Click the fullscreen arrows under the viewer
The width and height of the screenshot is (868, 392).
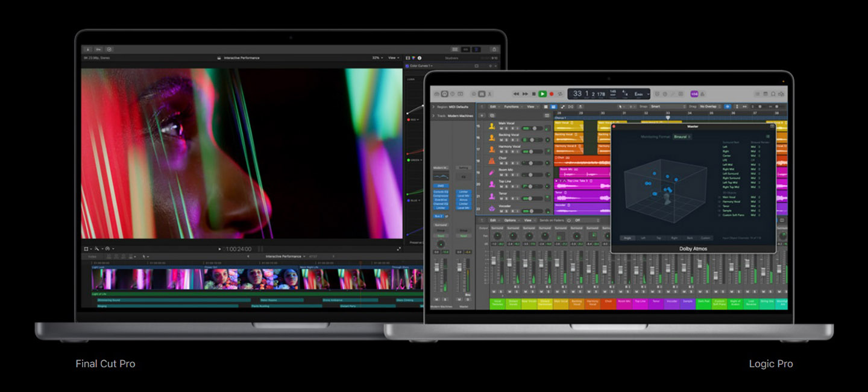pos(399,248)
